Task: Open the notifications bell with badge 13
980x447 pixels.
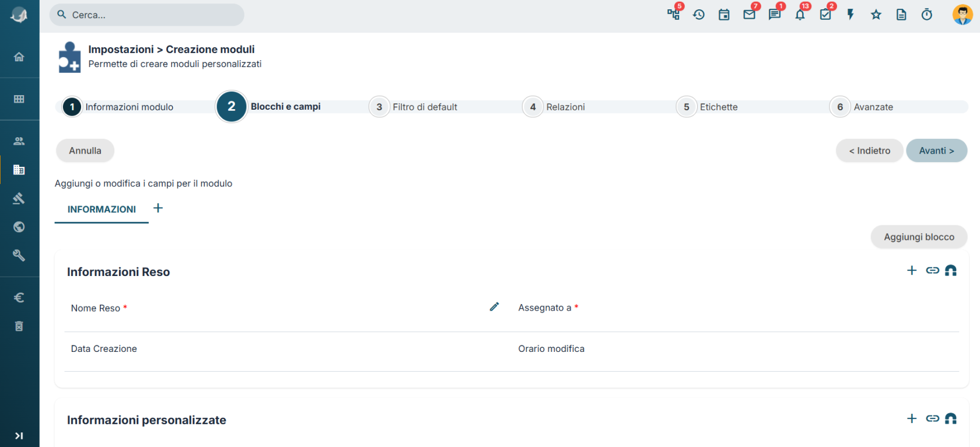Action: [800, 15]
